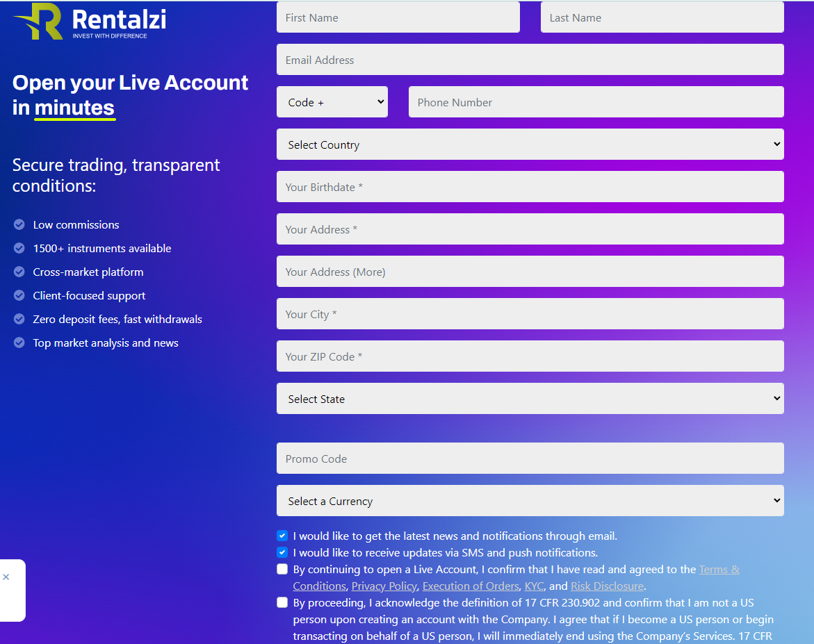The height and width of the screenshot is (644, 814).
Task: Open the Privacy Policy link
Action: 384,586
